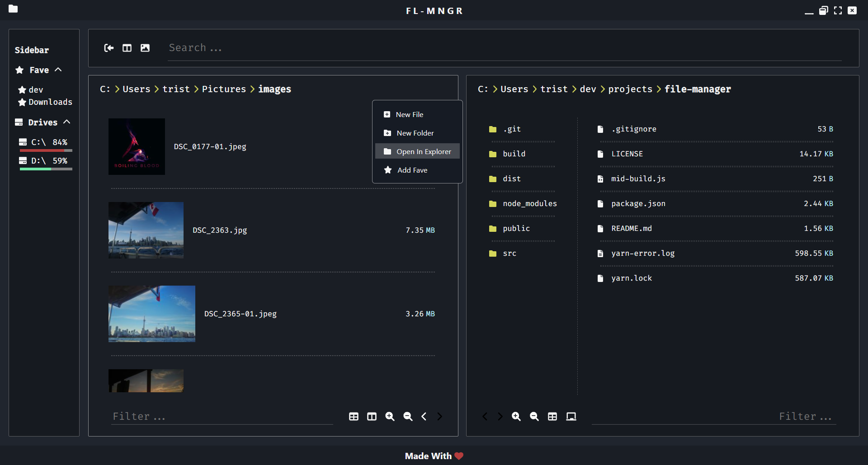Go back in left pane history
The height and width of the screenshot is (465, 868).
(424, 417)
